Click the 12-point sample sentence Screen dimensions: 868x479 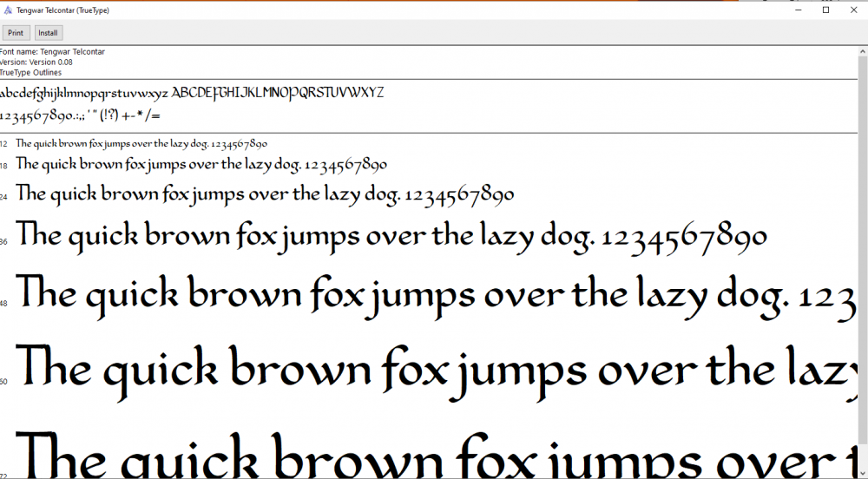[141, 144]
